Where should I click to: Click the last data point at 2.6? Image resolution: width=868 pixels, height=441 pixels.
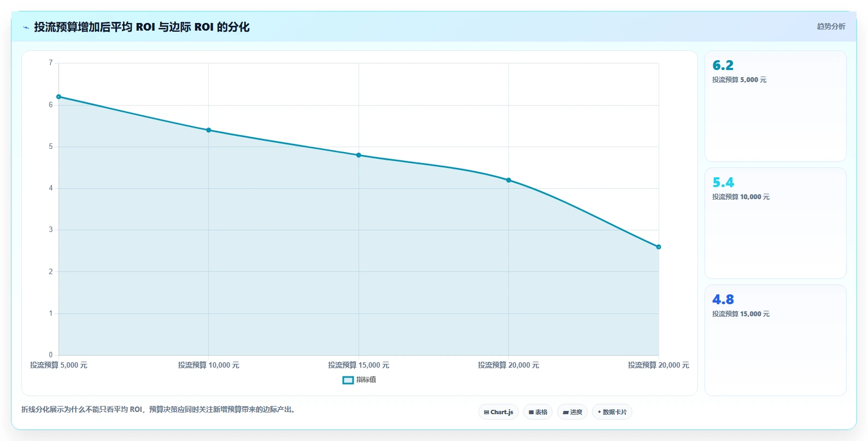tap(659, 247)
